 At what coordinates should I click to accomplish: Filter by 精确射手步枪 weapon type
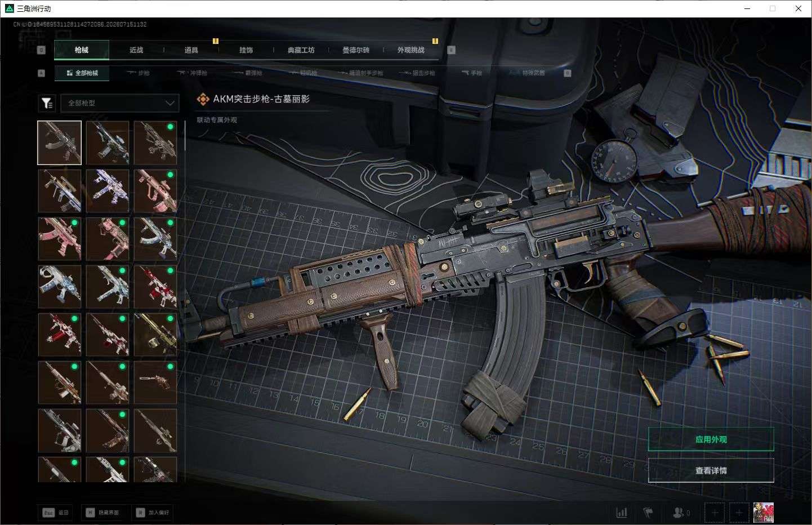(x=360, y=73)
